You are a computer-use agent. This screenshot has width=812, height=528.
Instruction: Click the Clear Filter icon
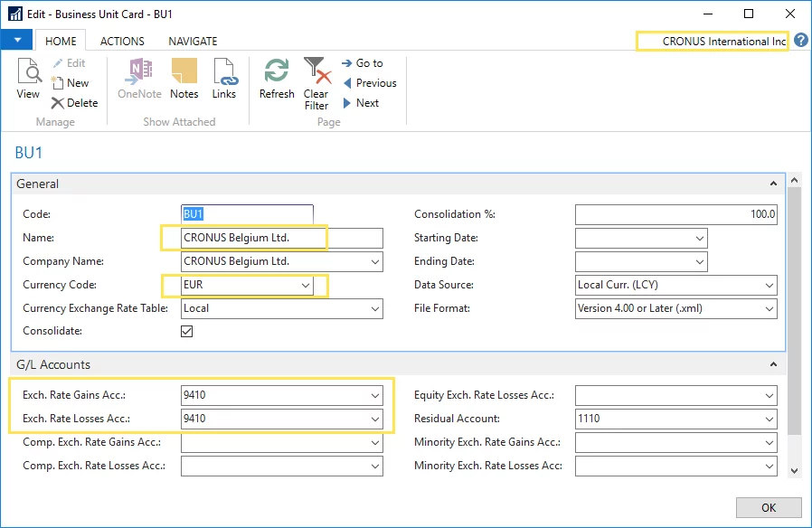[x=316, y=83]
